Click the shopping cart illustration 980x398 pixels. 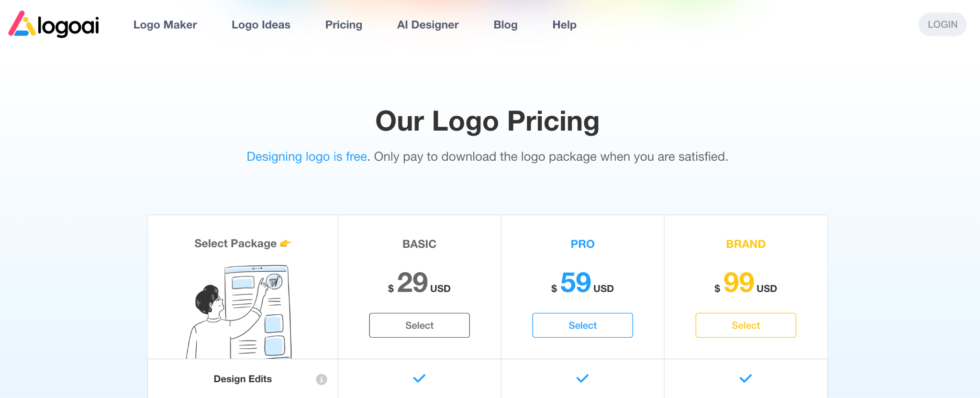coord(274,282)
